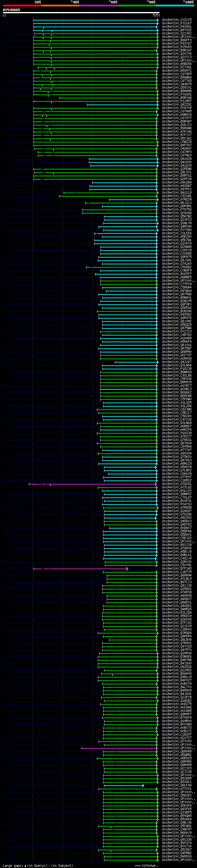Screen dimensions: 197x868
Task: Select the UniRef100_O42267 hit label
Action: pyautogui.click(x=177, y=362)
